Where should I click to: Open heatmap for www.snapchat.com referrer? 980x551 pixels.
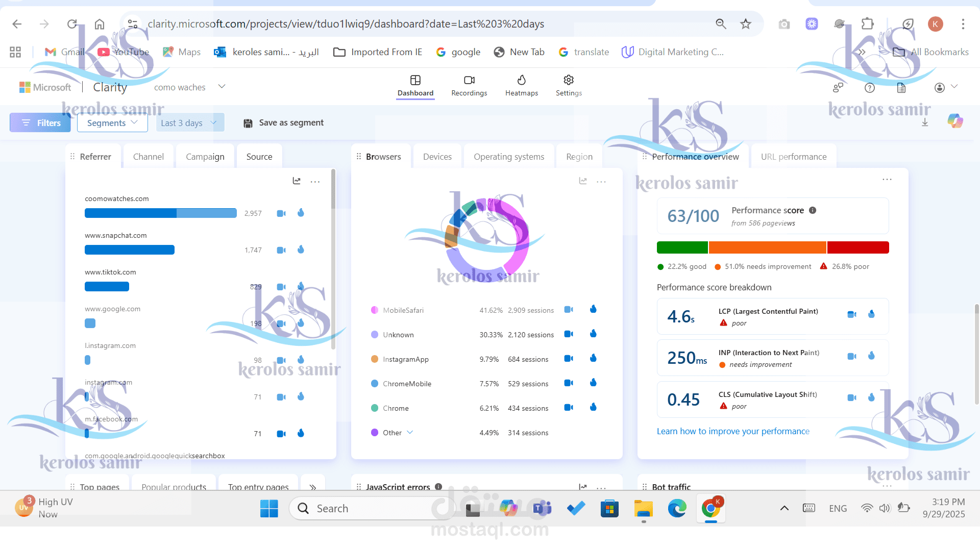click(301, 249)
